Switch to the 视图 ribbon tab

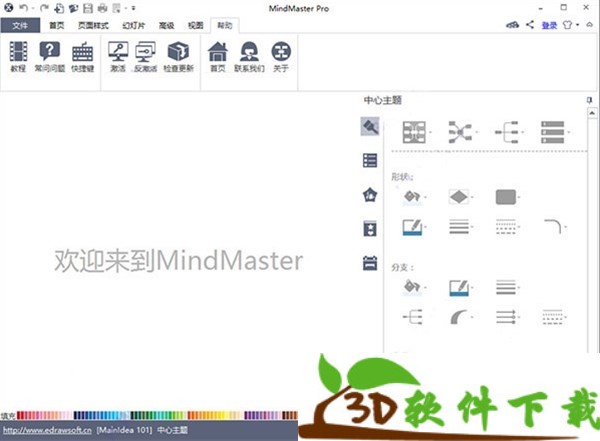tap(196, 26)
